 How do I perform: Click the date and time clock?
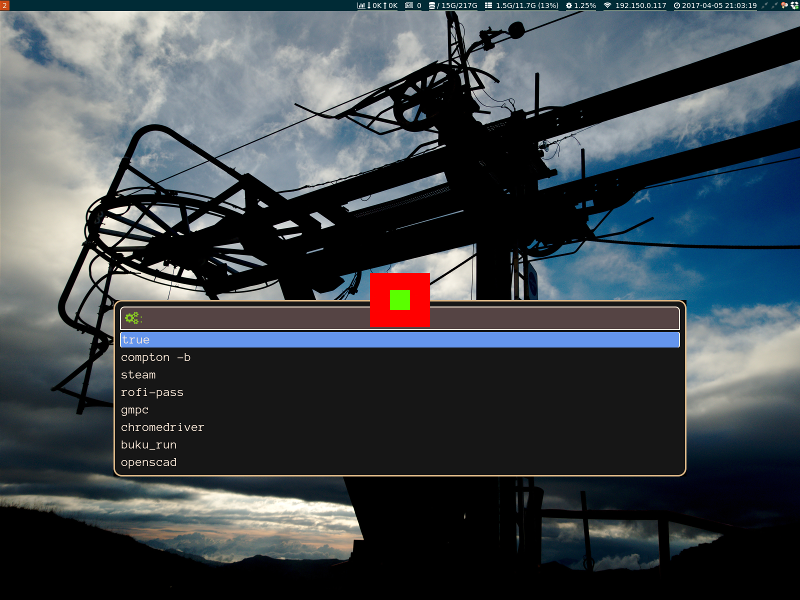point(715,5)
